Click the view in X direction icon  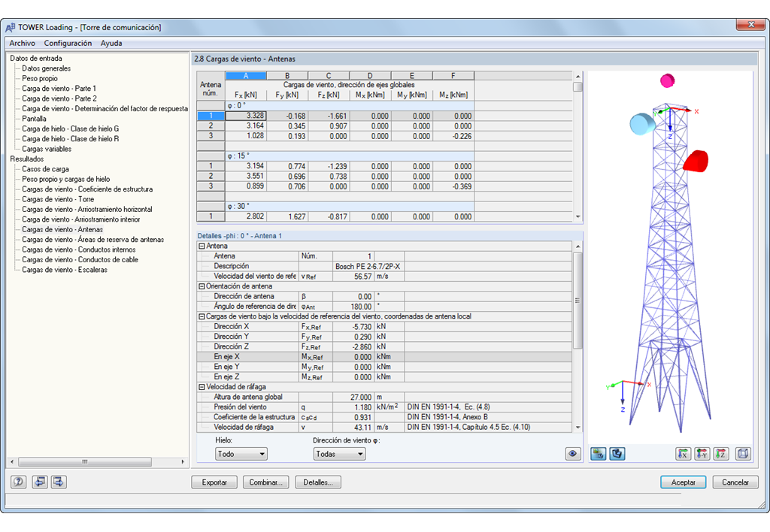click(683, 454)
